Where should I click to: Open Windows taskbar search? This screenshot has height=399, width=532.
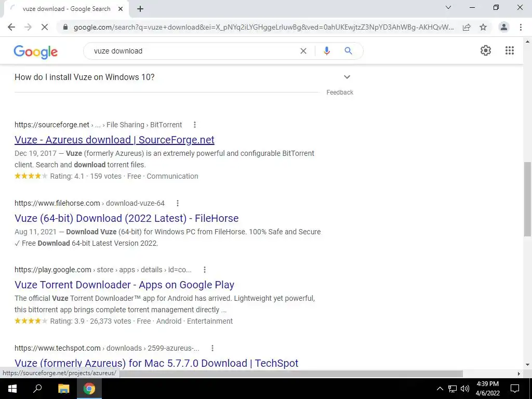click(37, 389)
